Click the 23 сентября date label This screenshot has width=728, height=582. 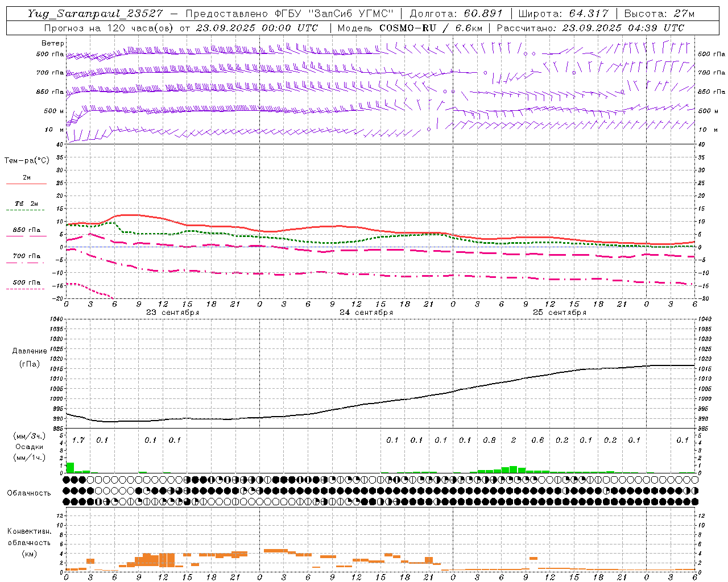point(172,312)
